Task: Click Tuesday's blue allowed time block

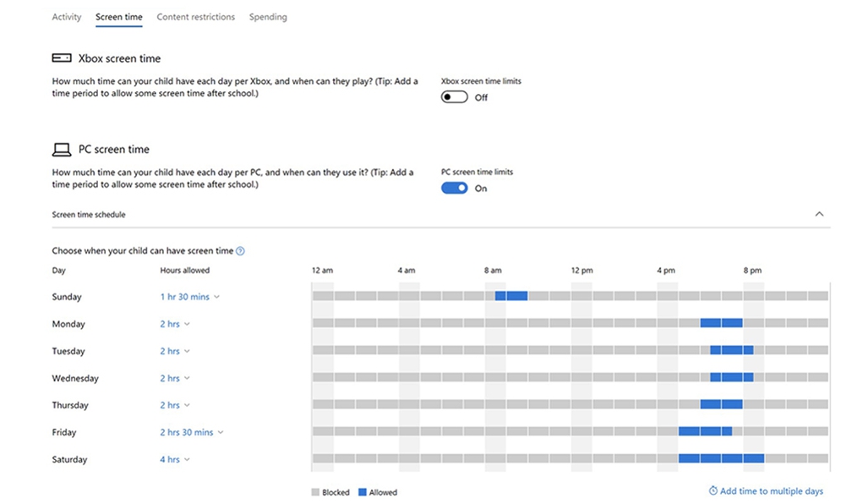Action: click(x=732, y=350)
